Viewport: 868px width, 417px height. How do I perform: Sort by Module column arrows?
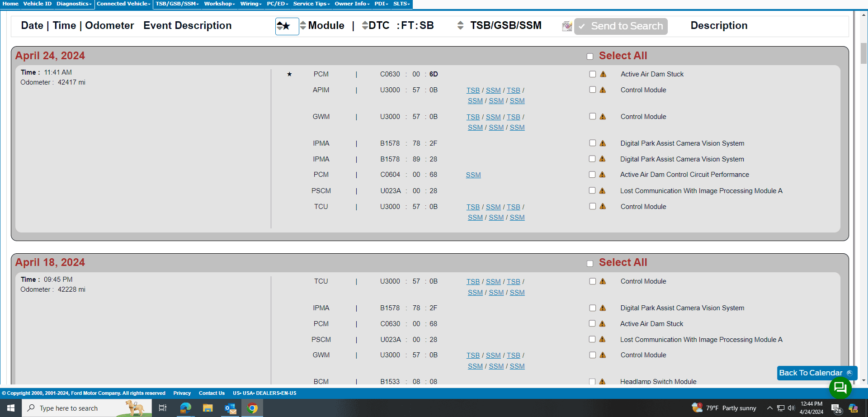click(x=303, y=25)
